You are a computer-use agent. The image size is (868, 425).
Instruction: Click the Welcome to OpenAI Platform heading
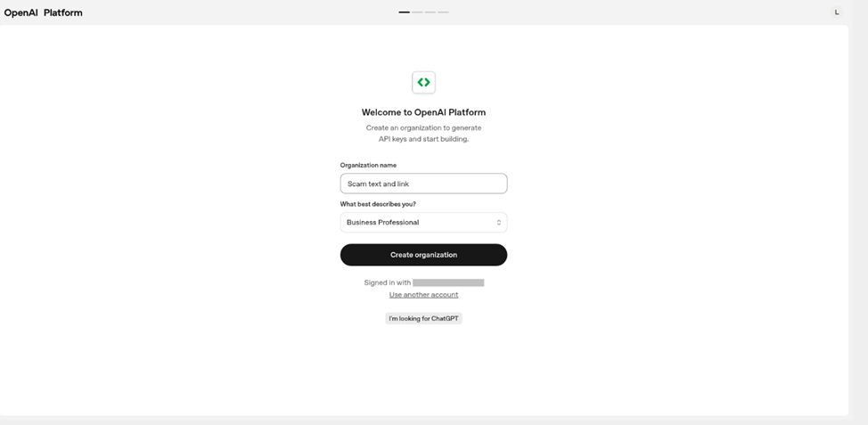[x=423, y=112]
